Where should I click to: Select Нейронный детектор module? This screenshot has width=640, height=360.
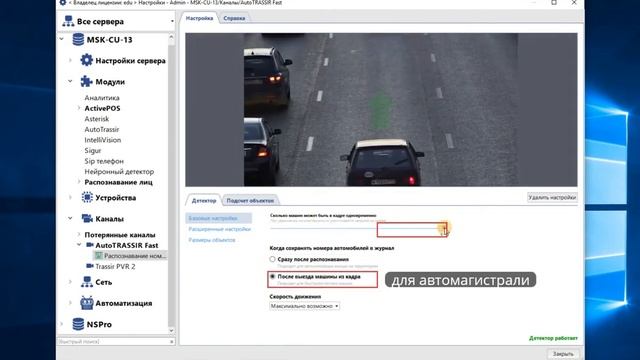pyautogui.click(x=119, y=171)
